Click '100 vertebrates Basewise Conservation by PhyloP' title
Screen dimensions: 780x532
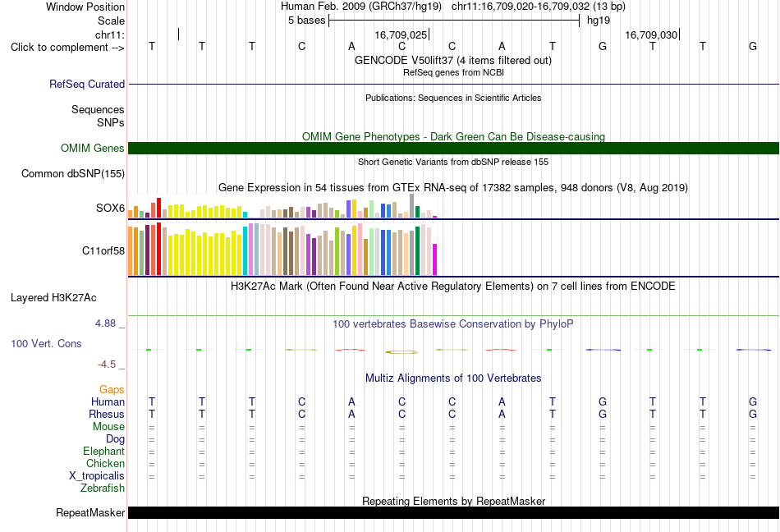(452, 323)
